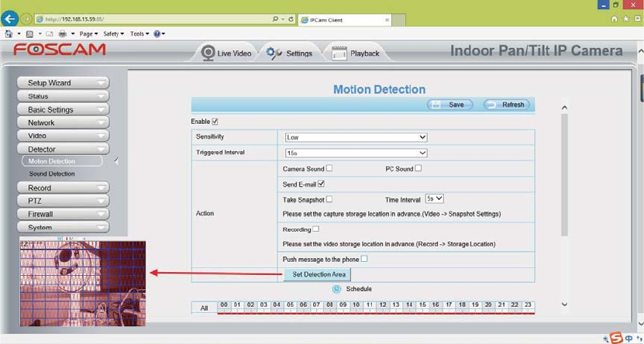Open the help question mark icon
644x344 pixels.
click(157, 33)
